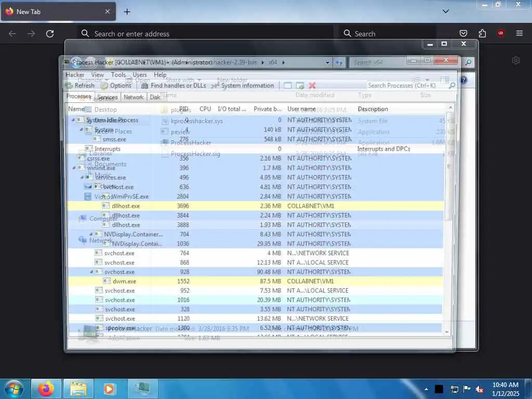Click the new tab page settings gear
Viewport: 532px width, 399px height.
click(516, 60)
